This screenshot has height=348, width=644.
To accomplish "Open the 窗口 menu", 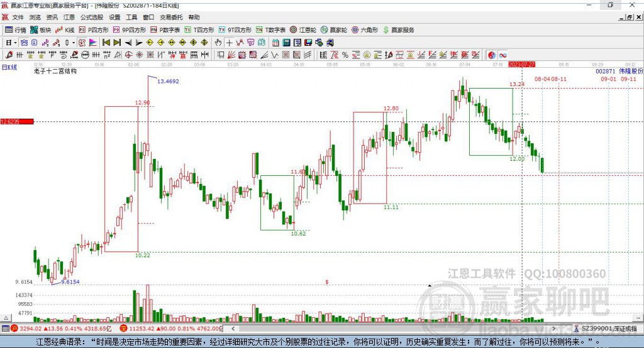I will pyautogui.click(x=148, y=17).
